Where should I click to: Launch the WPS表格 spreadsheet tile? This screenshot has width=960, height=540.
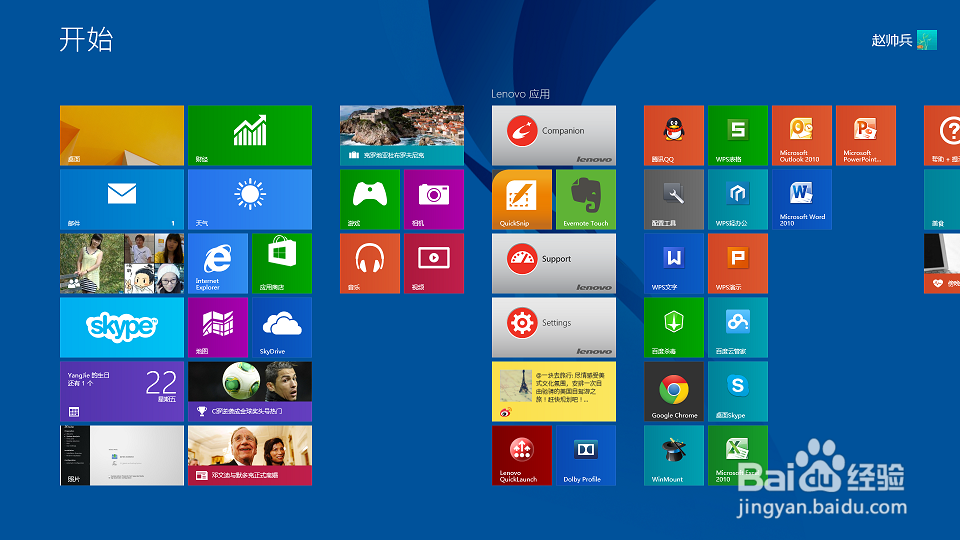(738, 135)
